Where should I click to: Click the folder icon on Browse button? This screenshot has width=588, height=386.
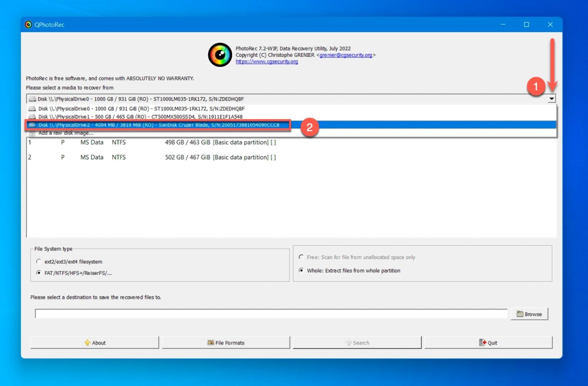tap(520, 314)
